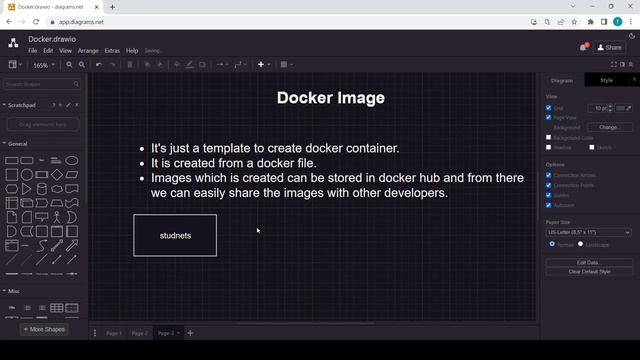Screen dimensions: 640x360
Task: Select the diamond shape in General
Action: click(x=57, y=175)
